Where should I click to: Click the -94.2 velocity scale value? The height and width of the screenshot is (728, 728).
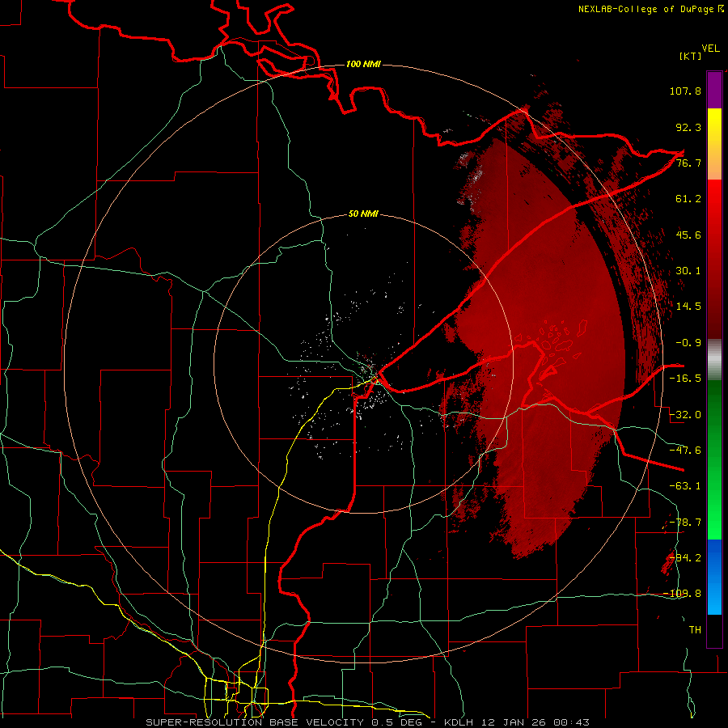point(685,557)
